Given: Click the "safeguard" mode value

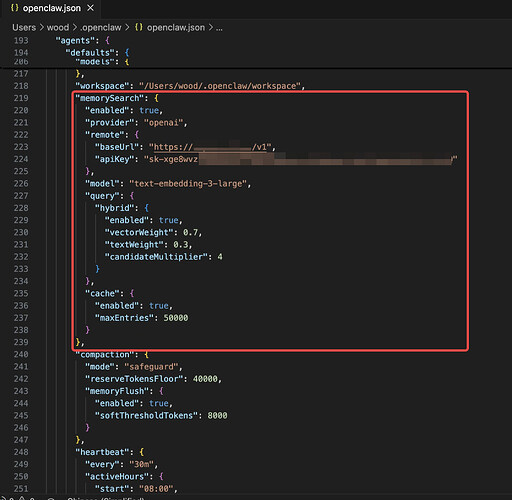Looking at the screenshot, I should tap(151, 367).
